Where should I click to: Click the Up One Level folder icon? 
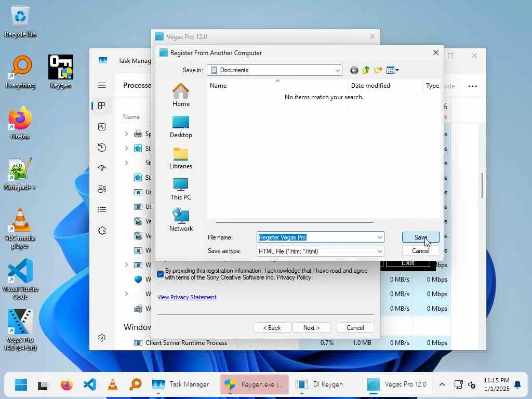(366, 70)
